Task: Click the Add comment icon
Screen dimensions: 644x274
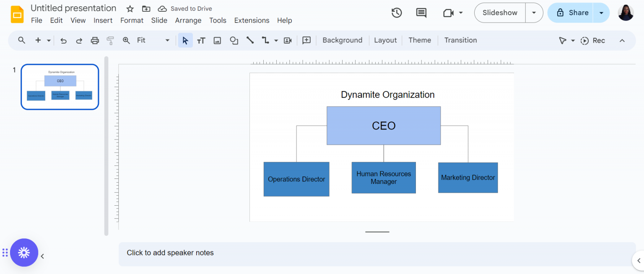Action: (306, 40)
